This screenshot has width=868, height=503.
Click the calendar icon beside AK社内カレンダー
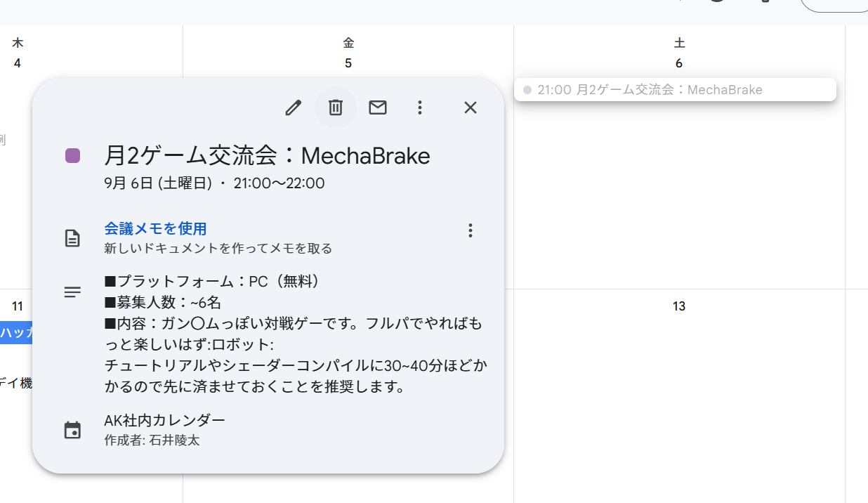(72, 430)
